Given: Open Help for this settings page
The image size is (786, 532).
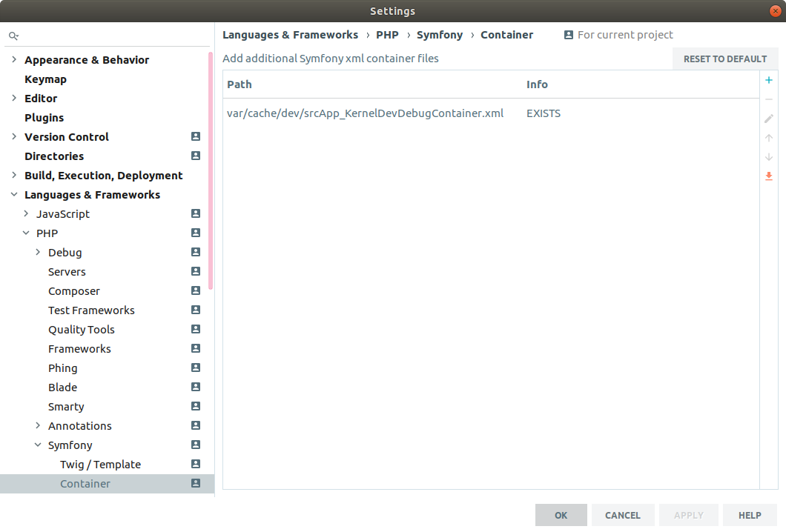Looking at the screenshot, I should click(x=750, y=515).
